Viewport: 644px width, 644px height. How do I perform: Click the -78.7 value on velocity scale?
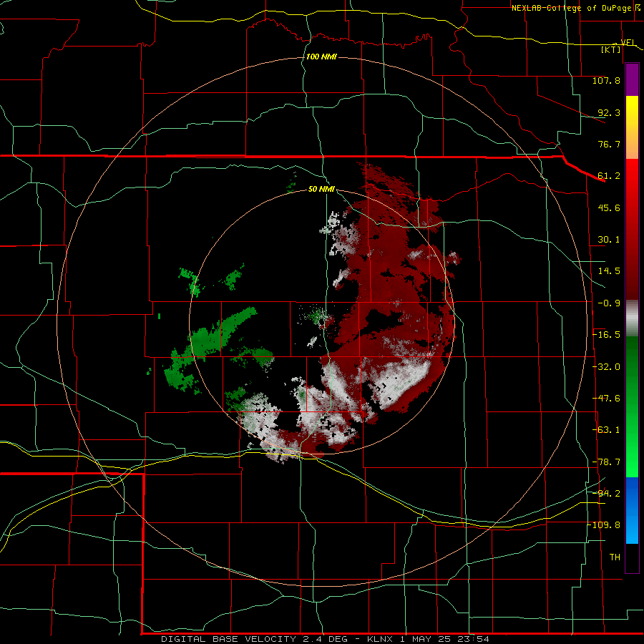(606, 462)
